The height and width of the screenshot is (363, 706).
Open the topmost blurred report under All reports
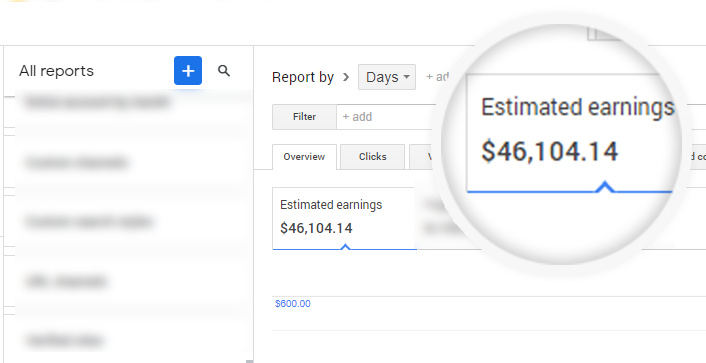97,103
